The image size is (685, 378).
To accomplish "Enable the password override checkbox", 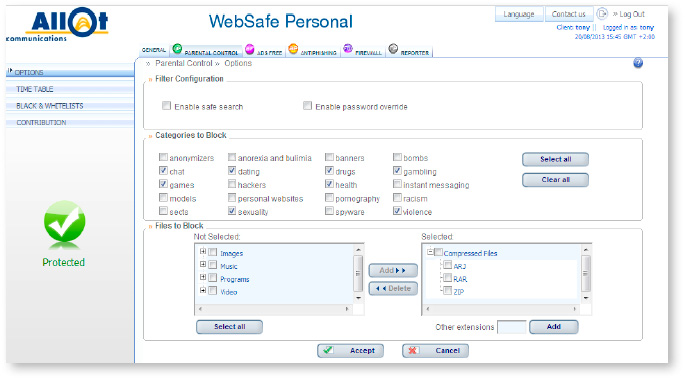I will [x=308, y=106].
